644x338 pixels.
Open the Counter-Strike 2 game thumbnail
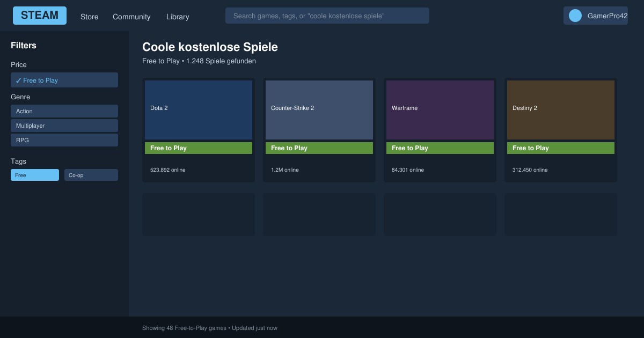pos(319,110)
